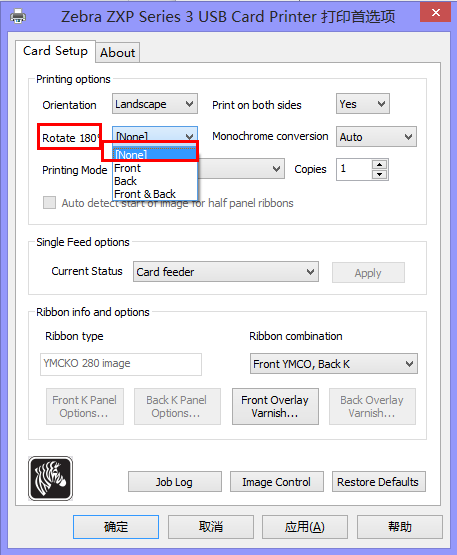Screen dimensions: 457x555
Task: Confirm with the 确定 button
Action: pyautogui.click(x=116, y=527)
